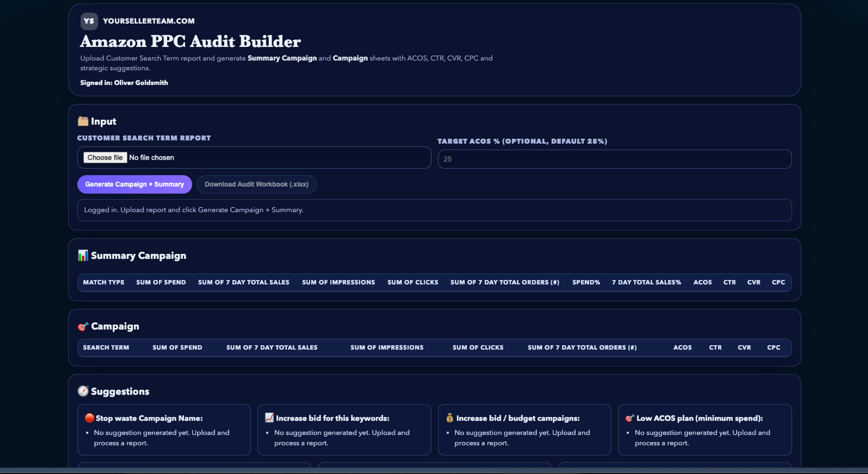Click the Choose file button
The height and width of the screenshot is (474, 868).
pyautogui.click(x=105, y=158)
